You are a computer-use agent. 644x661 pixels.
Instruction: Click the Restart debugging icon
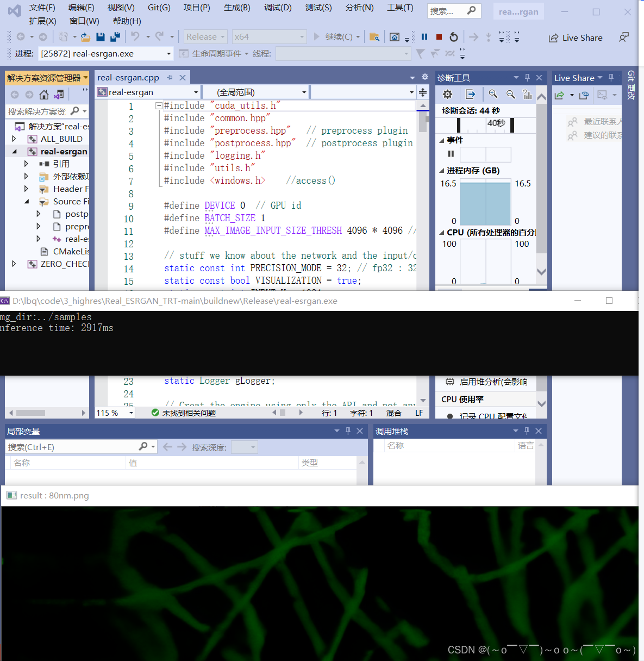pos(454,36)
